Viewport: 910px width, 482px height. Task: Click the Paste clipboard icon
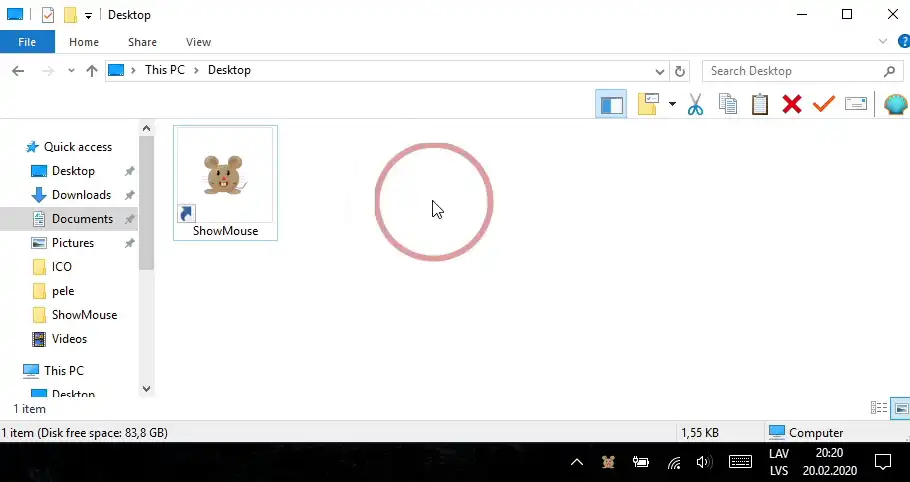click(x=760, y=104)
